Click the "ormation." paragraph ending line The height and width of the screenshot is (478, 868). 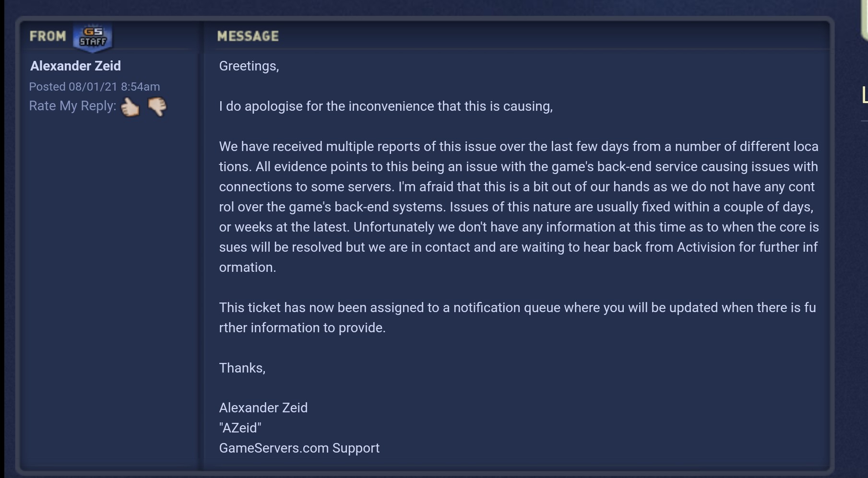(x=247, y=268)
